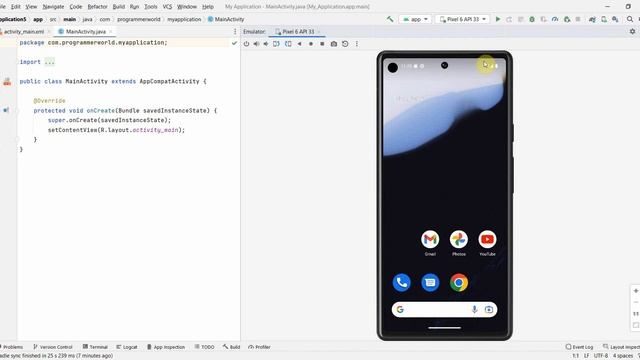Open the app run configuration dropdown
Screen dimensions: 640x360
[415, 19]
